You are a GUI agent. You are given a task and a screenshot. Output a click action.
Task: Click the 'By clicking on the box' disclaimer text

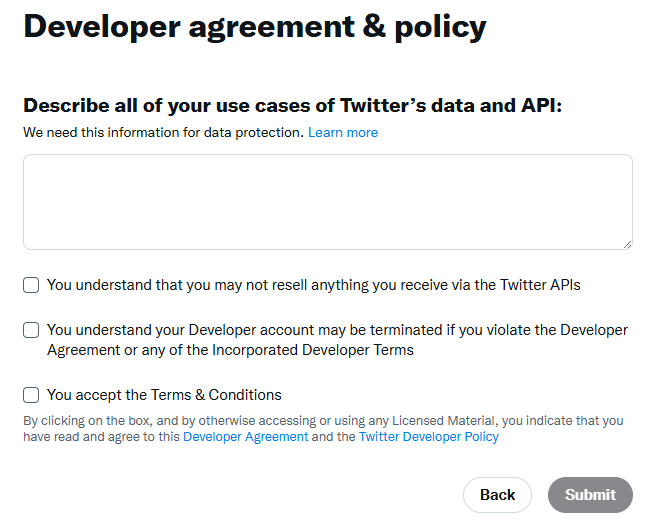[323, 429]
